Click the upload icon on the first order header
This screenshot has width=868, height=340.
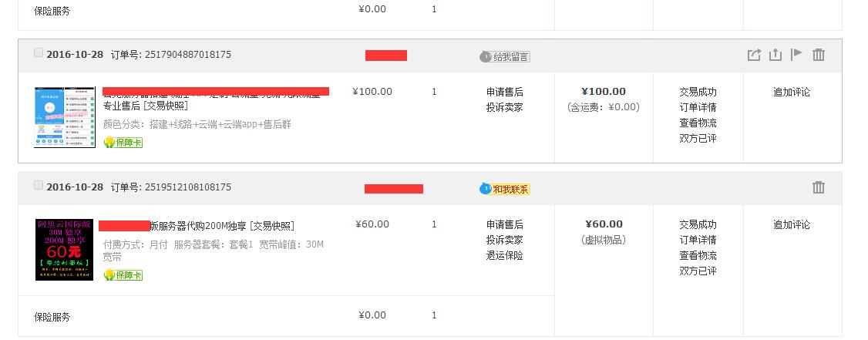coord(775,55)
